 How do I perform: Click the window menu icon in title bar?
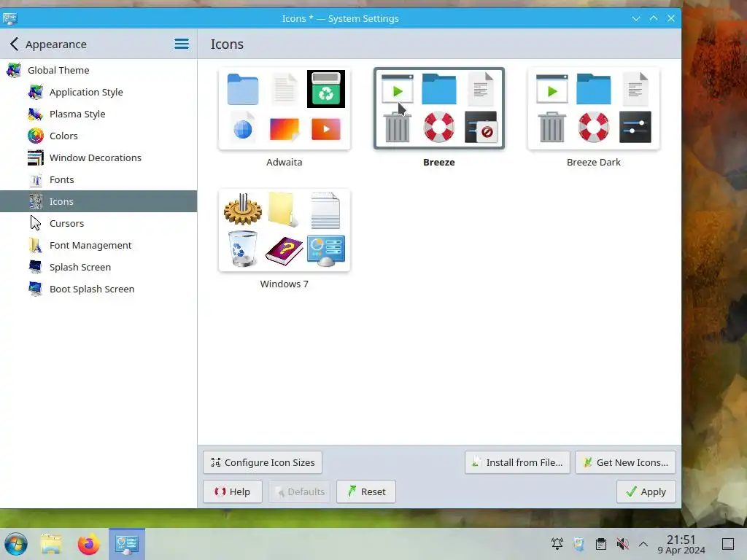[x=10, y=18]
